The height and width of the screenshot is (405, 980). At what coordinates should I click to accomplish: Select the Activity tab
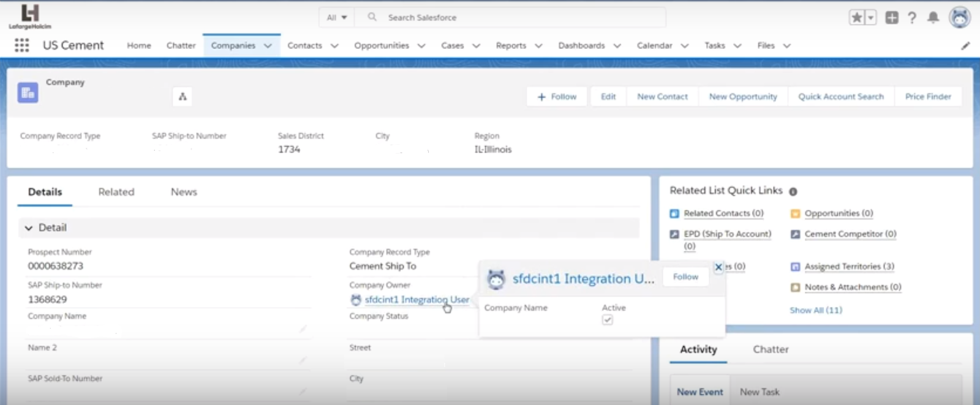pos(698,349)
